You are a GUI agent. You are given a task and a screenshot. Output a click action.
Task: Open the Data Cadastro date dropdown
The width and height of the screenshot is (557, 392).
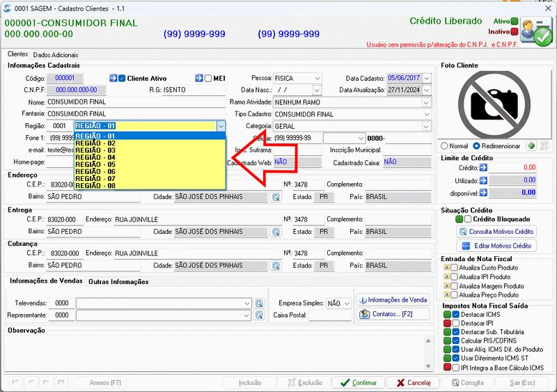[x=427, y=78]
